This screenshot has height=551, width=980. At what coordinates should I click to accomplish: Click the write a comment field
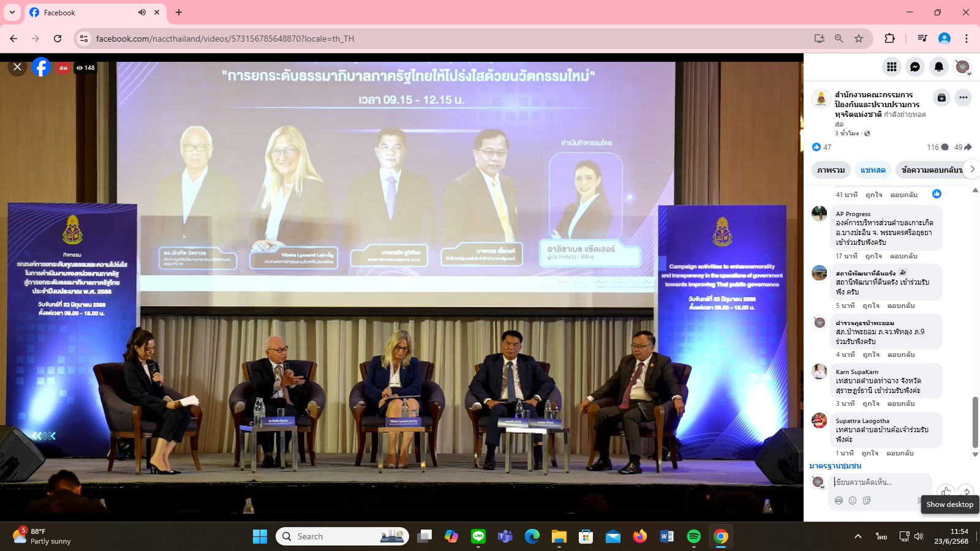[879, 482]
